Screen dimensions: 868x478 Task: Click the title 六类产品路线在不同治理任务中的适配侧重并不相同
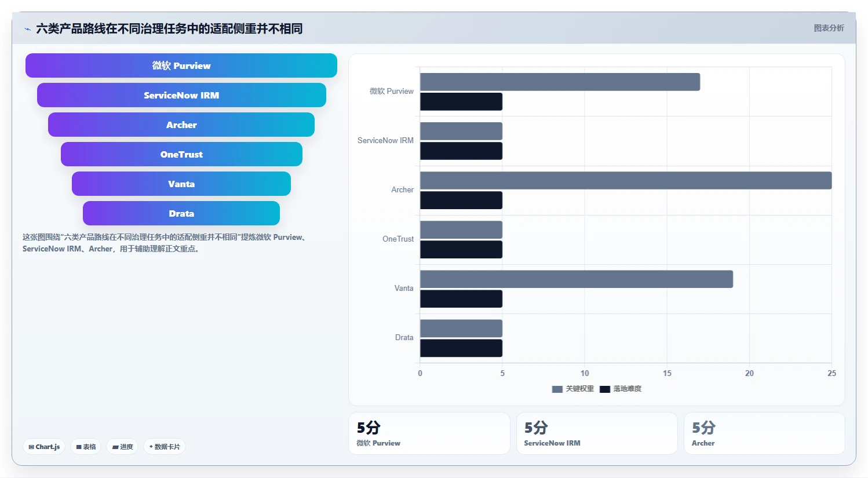click(169, 28)
